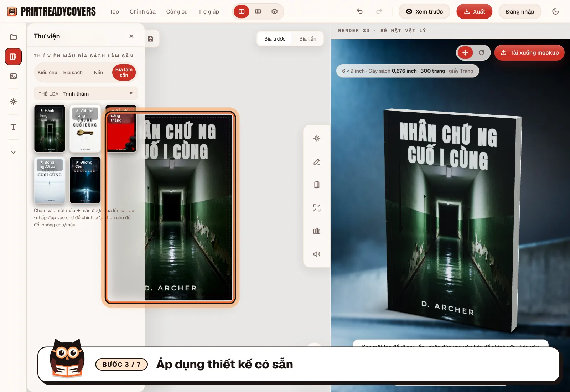Click the redo arrow in top bar
The width and height of the screenshot is (570, 392).
pyautogui.click(x=379, y=11)
